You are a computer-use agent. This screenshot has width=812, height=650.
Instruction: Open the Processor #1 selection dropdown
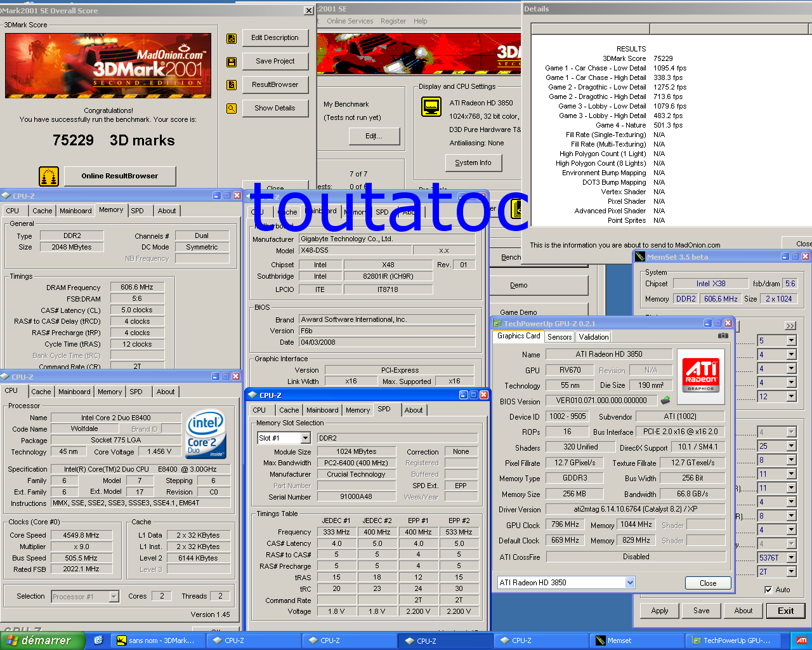[x=114, y=597]
